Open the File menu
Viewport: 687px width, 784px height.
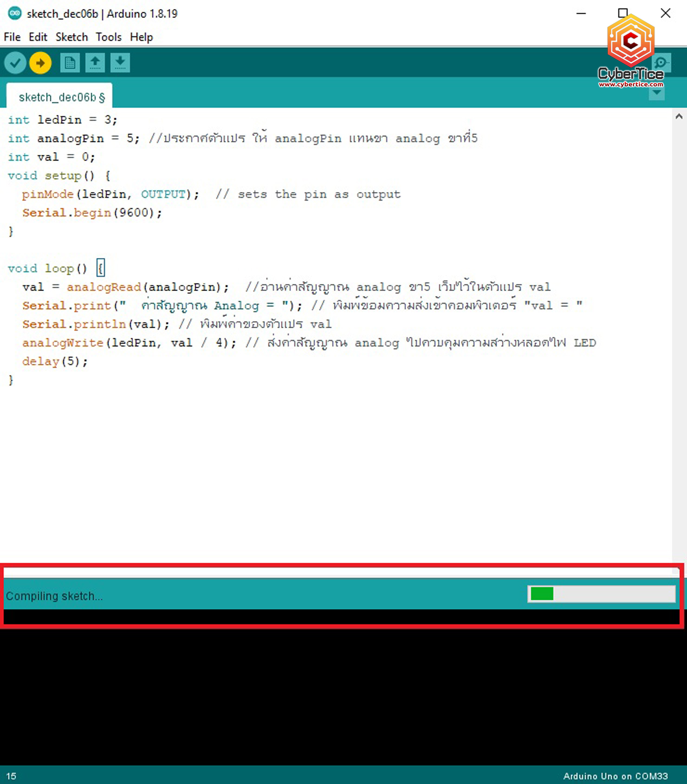click(x=12, y=37)
